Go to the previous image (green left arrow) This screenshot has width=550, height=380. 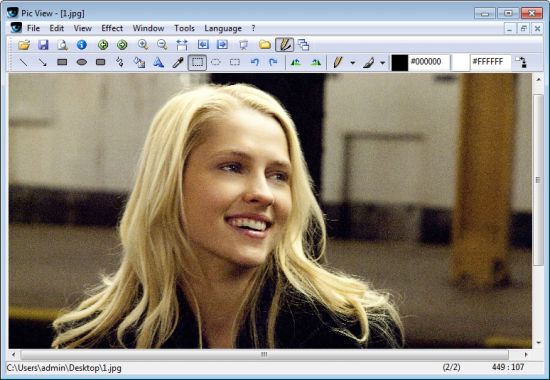103,45
